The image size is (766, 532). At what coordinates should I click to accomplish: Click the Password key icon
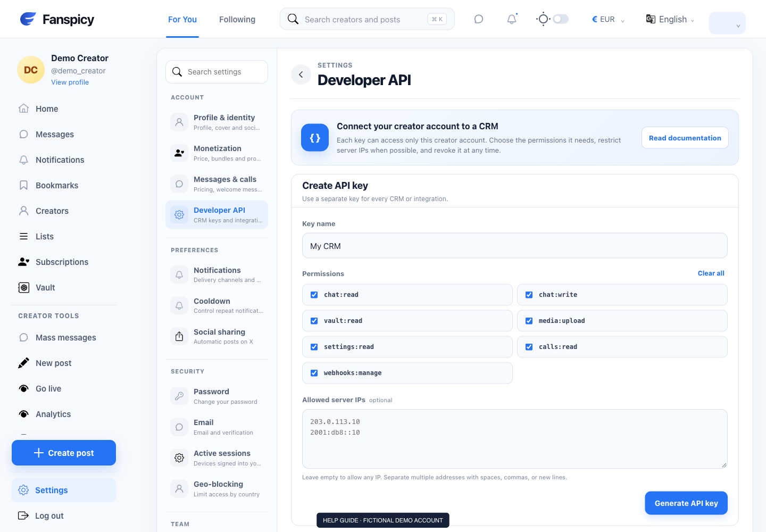(179, 396)
